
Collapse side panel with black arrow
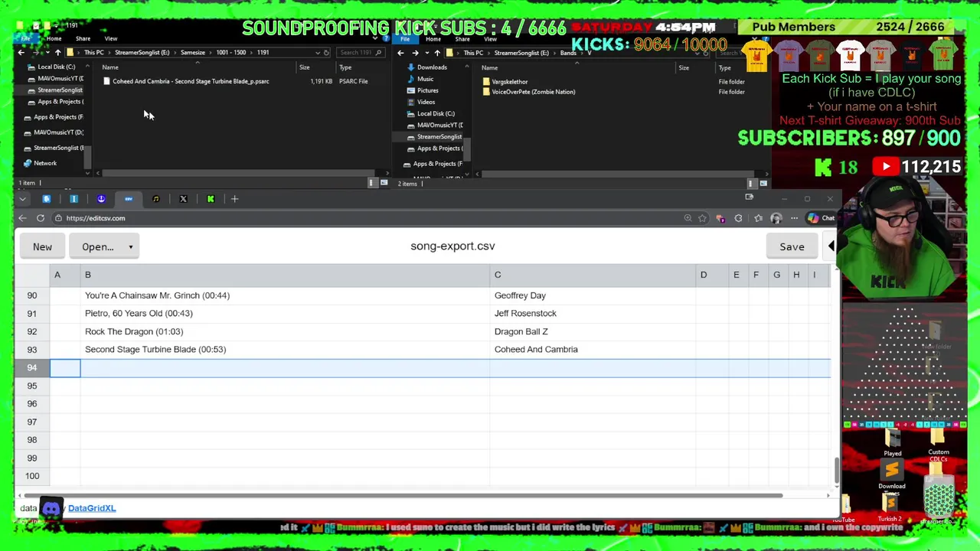[831, 246]
